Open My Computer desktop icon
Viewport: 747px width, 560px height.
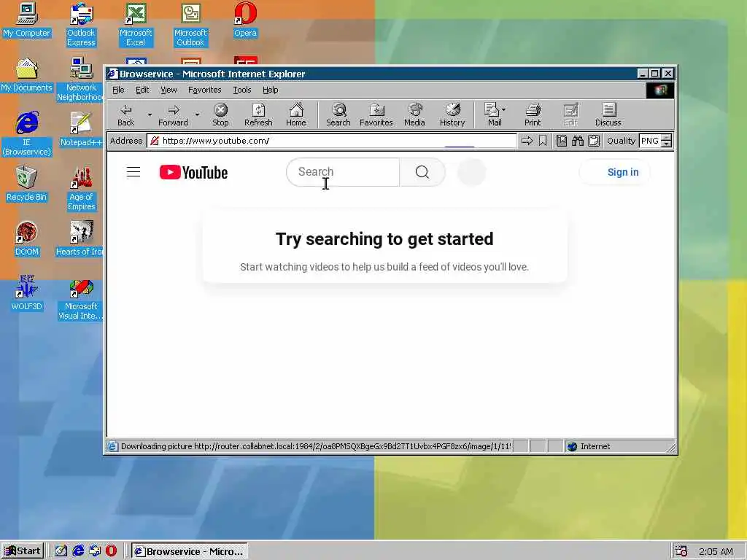tap(27, 20)
